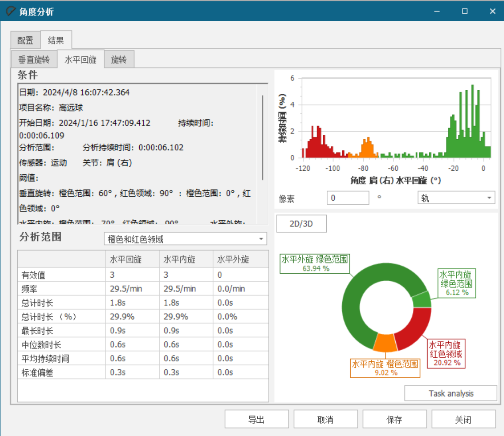
Task: Click the angle analysis app icon in title bar
Action: (10, 11)
